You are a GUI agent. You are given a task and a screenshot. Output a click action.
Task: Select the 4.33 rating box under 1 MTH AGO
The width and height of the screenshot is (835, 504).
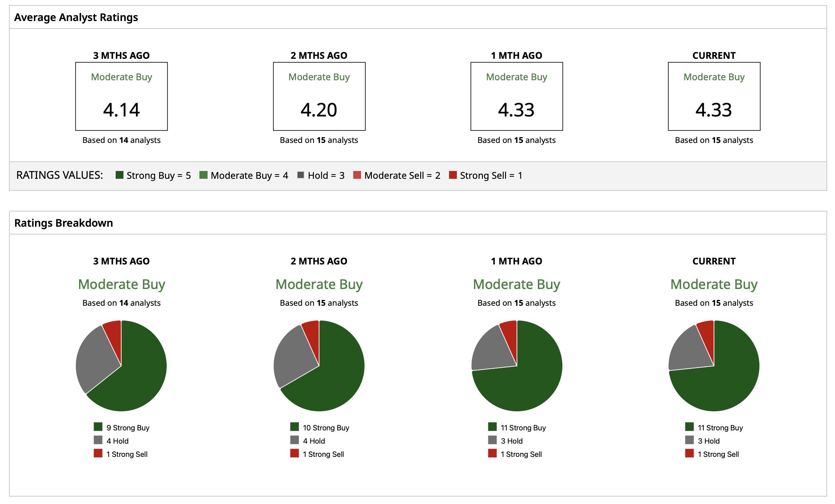tap(517, 96)
